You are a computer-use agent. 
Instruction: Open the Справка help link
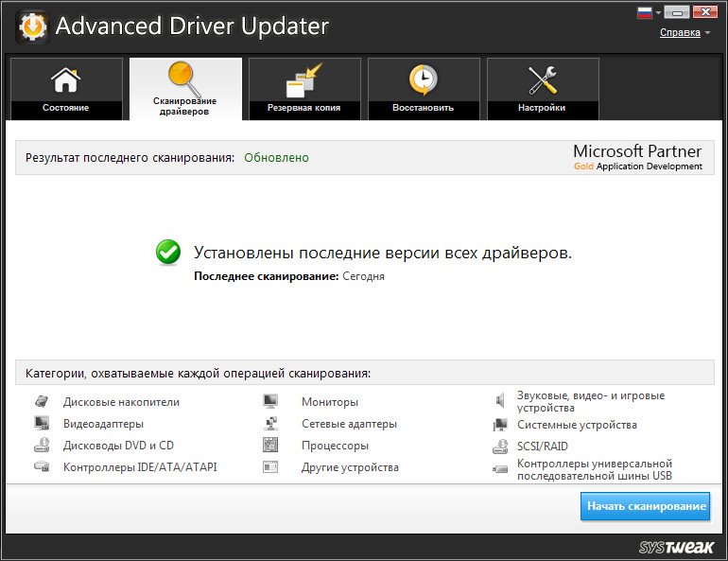pyautogui.click(x=680, y=32)
